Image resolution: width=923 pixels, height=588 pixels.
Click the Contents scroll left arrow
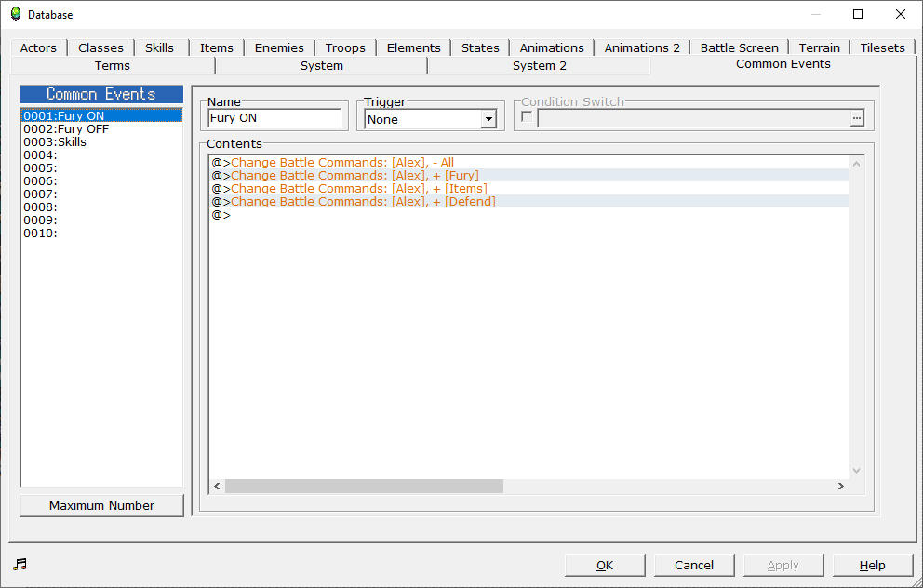[x=217, y=487]
